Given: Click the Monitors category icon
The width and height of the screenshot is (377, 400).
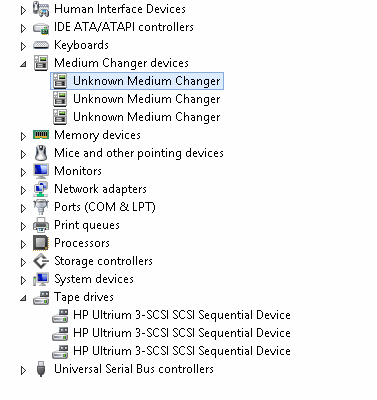Looking at the screenshot, I should [41, 171].
